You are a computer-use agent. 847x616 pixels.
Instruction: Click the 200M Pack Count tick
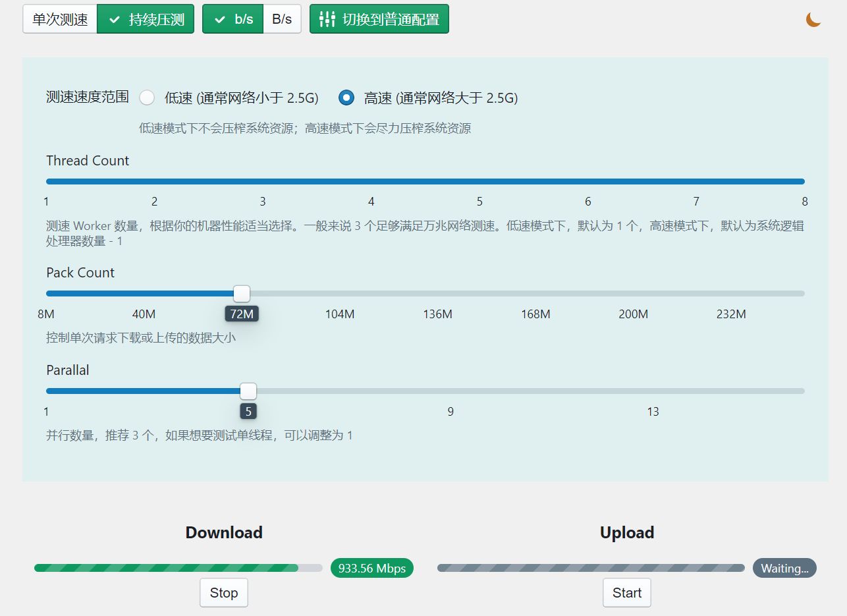click(x=634, y=314)
